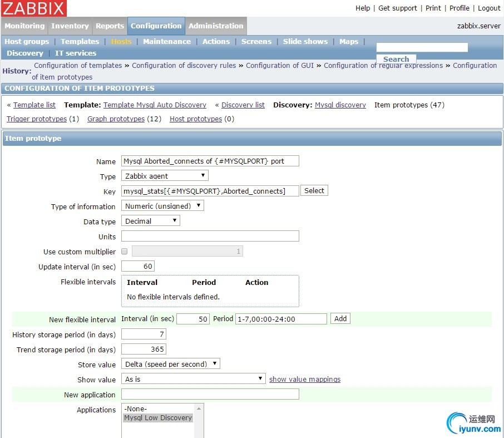Viewport: 504px width, 438px height.
Task: Expand the Store value Delta dropdown
Action: [170, 364]
